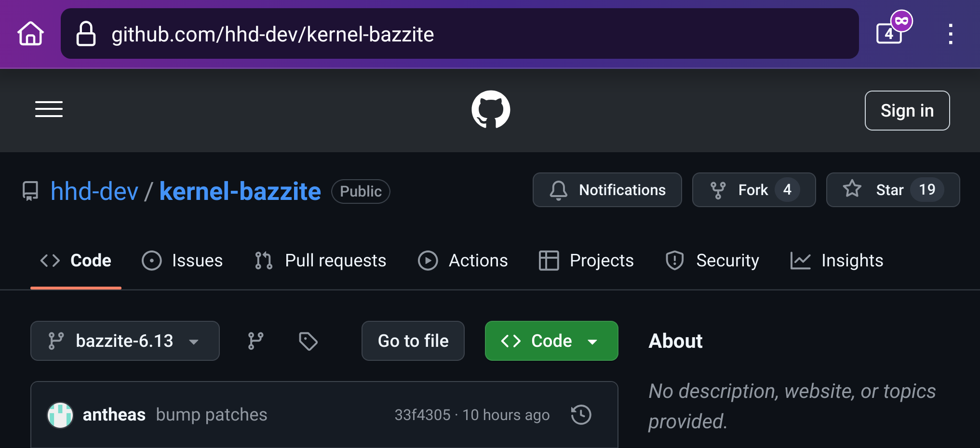Fork the kernel-bazzite repository
The height and width of the screenshot is (448, 980).
click(753, 190)
